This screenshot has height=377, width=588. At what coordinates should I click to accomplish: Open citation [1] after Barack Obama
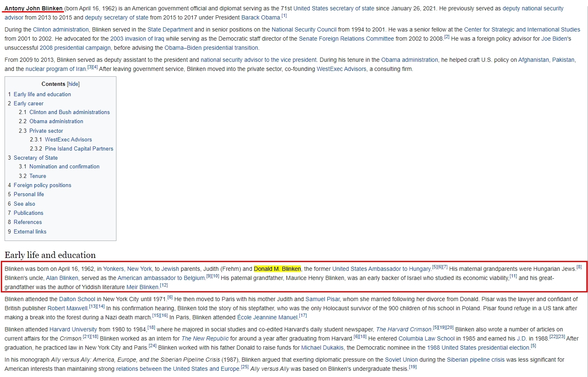click(284, 16)
